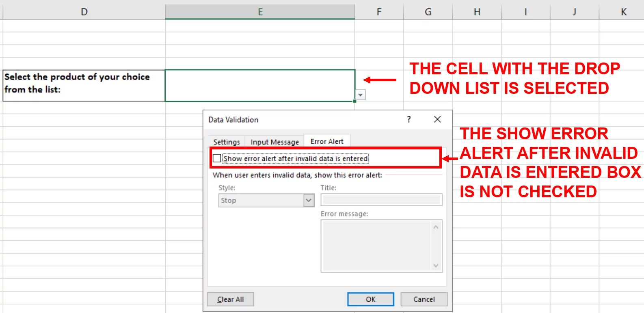Select column G header
Viewport: 644px width, 313px height.
pyautogui.click(x=428, y=12)
